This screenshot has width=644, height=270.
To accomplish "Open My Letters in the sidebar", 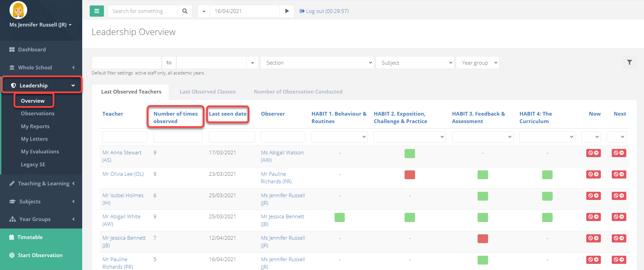I will coord(34,139).
